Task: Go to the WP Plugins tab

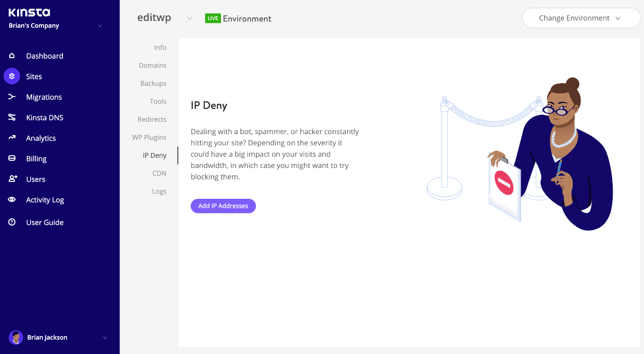Action: point(149,137)
